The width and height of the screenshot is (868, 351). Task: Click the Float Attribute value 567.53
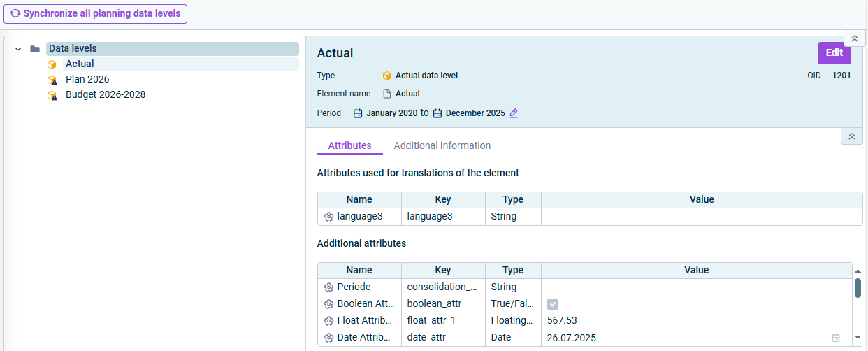coord(562,320)
